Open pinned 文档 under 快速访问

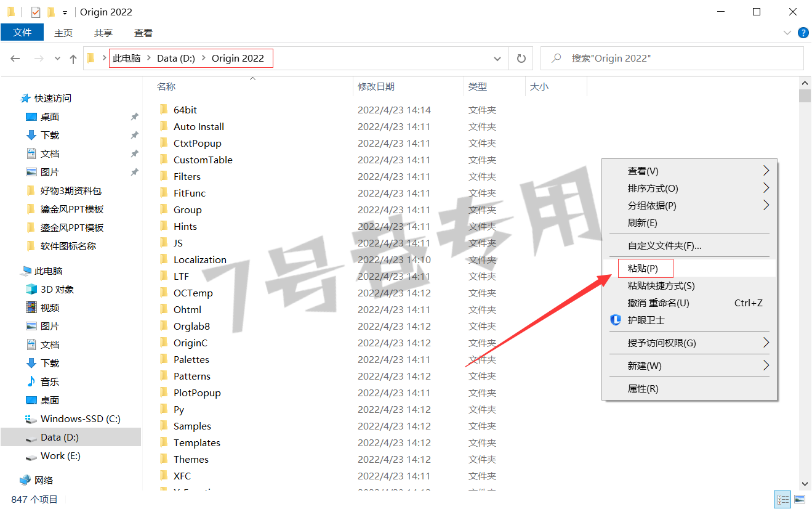click(50, 153)
